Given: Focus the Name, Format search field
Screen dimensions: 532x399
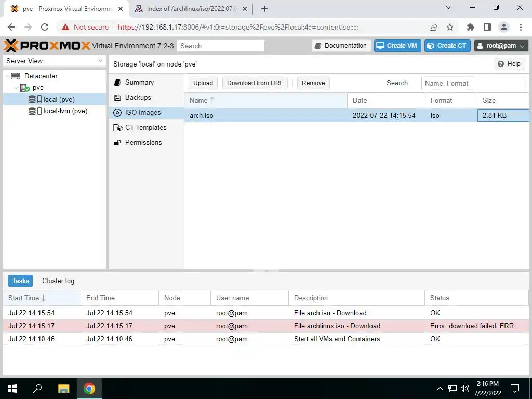Looking at the screenshot, I should point(473,83).
